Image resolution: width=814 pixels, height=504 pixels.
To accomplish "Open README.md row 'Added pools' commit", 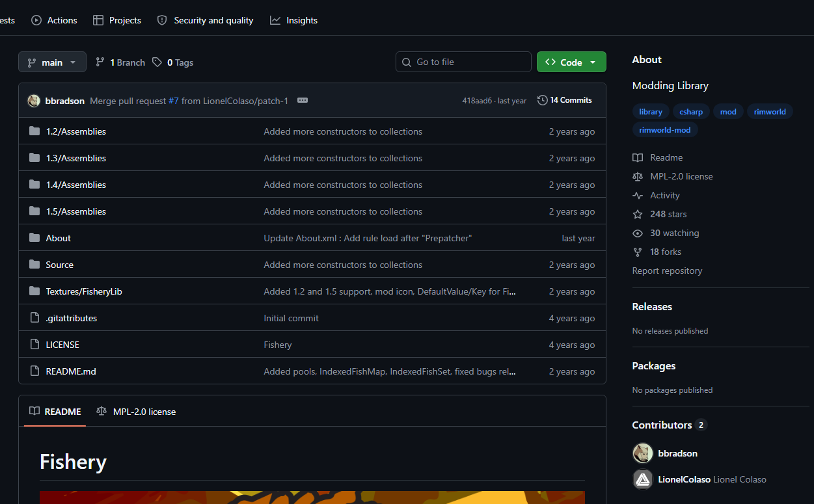I will (x=390, y=371).
